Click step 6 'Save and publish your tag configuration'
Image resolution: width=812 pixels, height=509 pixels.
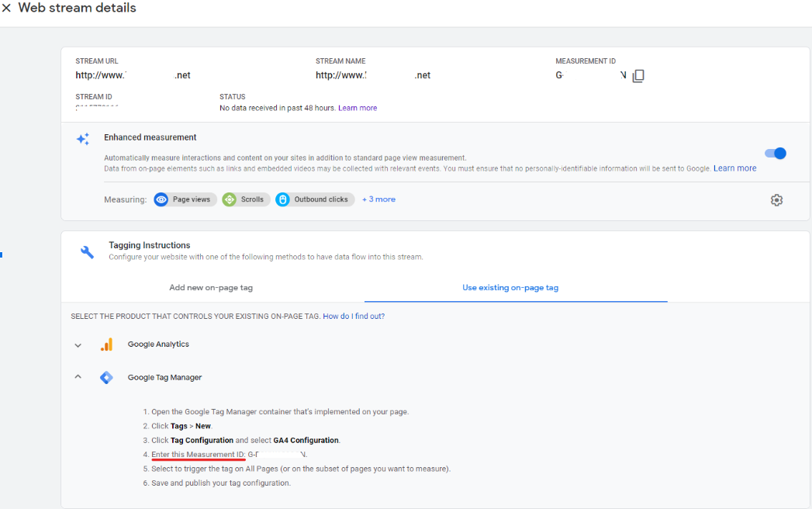(x=221, y=483)
